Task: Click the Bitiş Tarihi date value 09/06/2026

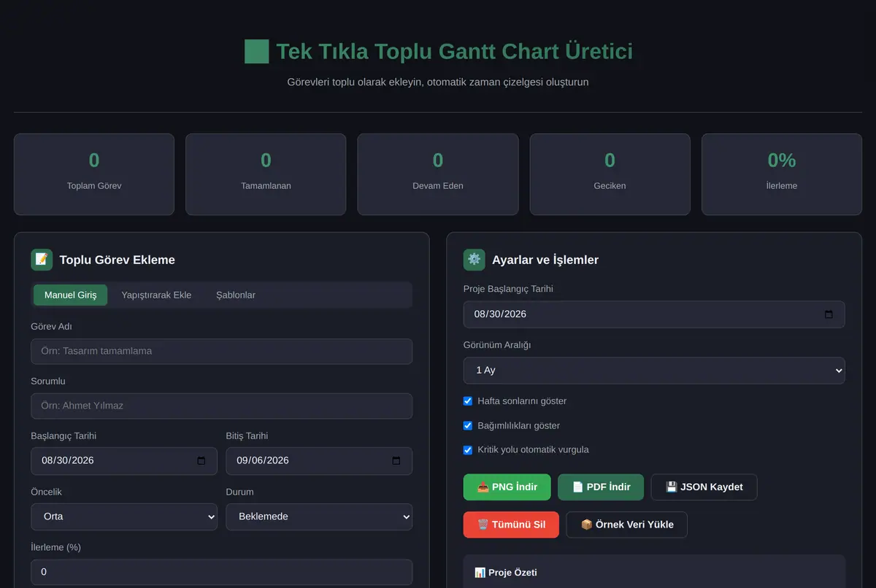Action: coord(263,461)
